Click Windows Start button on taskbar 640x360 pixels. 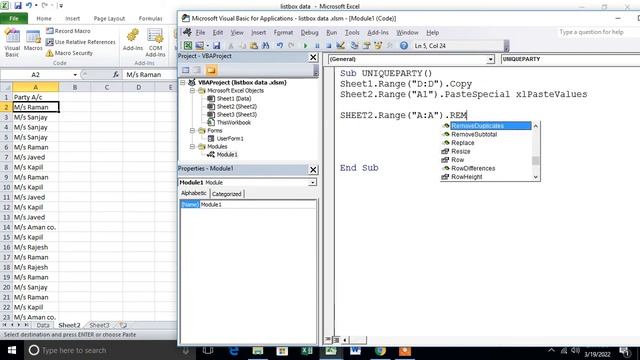coord(12,350)
